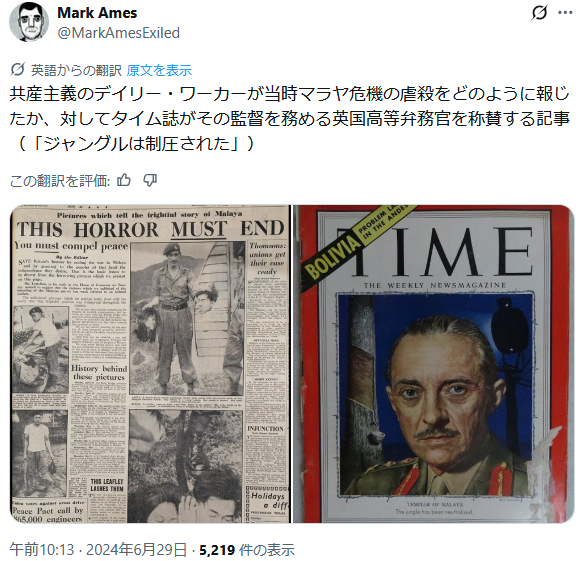Click the translated tweet text body
Viewport: 583px width, 561px height.
coord(289,119)
